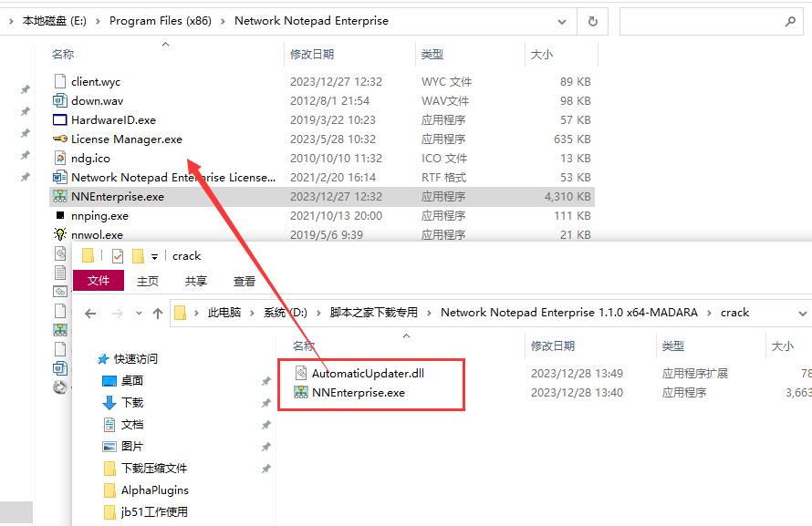Switch to the 共享 (Share) ribbon tab

pyautogui.click(x=196, y=281)
